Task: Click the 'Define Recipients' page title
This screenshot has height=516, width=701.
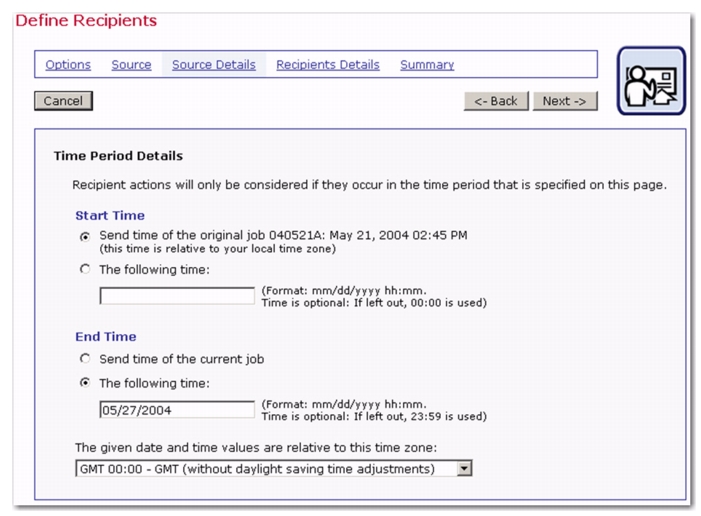Action: point(86,21)
